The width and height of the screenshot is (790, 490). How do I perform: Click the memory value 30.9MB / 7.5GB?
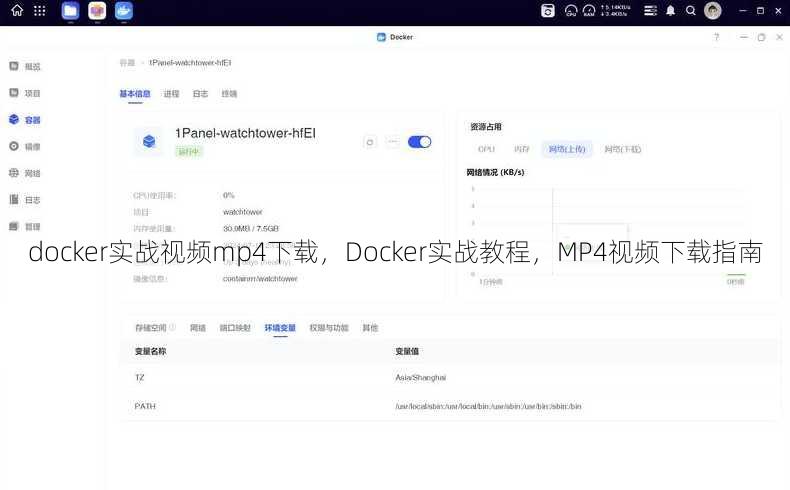point(251,229)
